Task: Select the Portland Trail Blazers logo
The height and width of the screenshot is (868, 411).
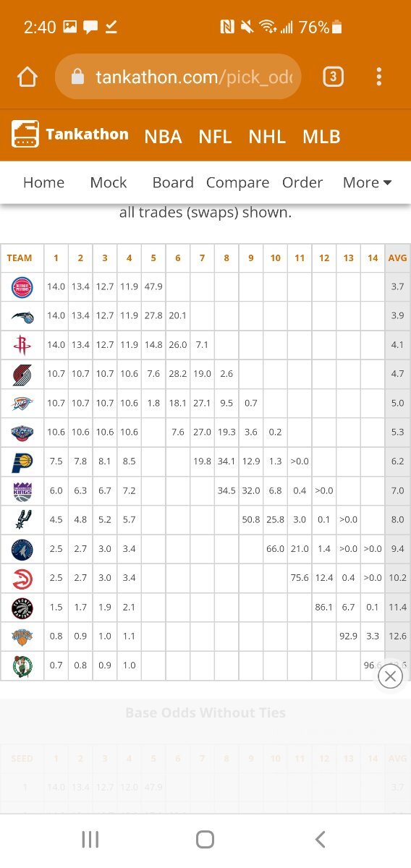Action: tap(22, 375)
